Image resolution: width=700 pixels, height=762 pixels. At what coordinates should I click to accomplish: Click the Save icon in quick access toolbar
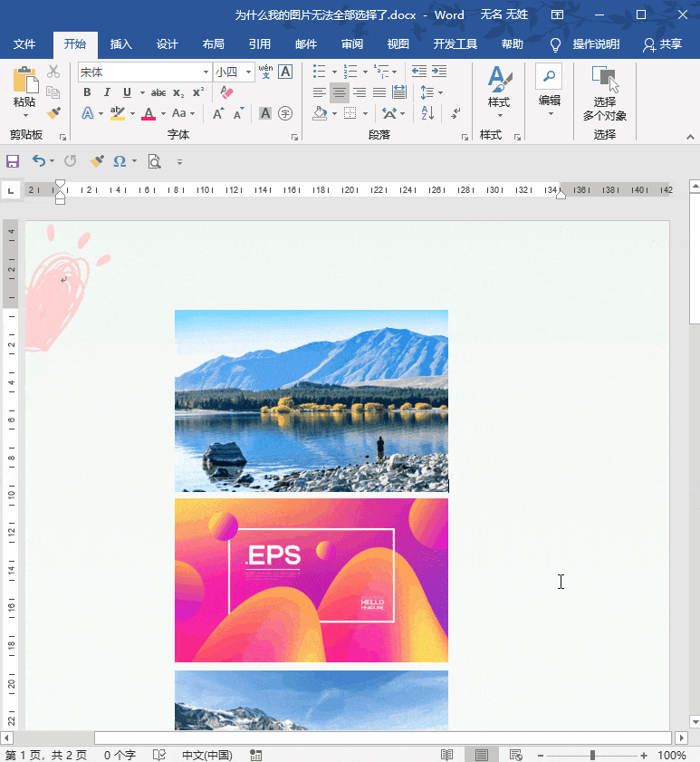click(13, 161)
